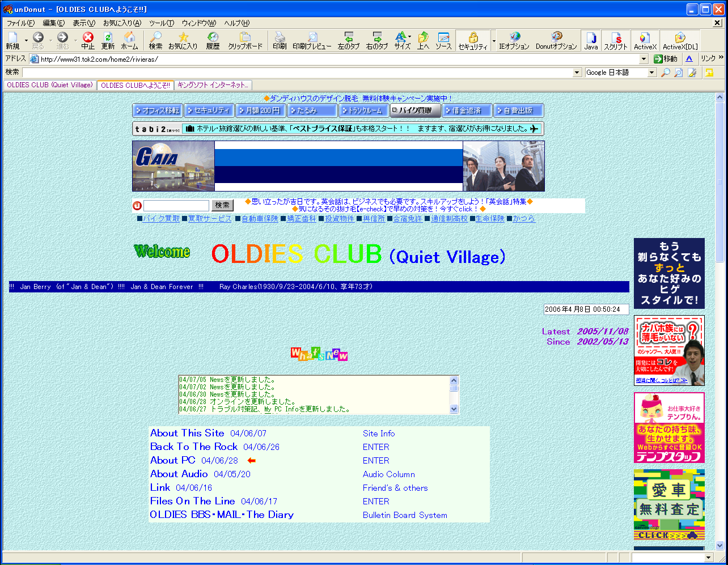The height and width of the screenshot is (565, 728).
Task: Click the 更新 (Refresh) toolbar icon
Action: point(108,40)
